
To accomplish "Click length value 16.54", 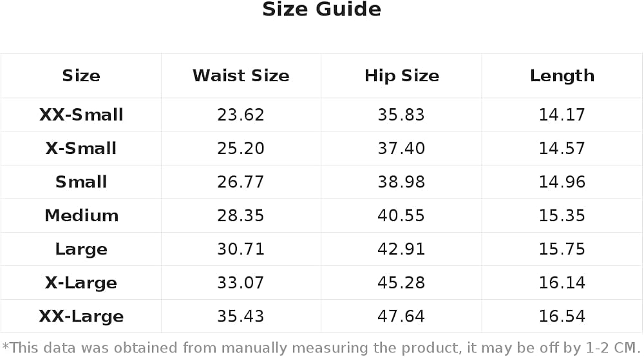I will tap(562, 316).
